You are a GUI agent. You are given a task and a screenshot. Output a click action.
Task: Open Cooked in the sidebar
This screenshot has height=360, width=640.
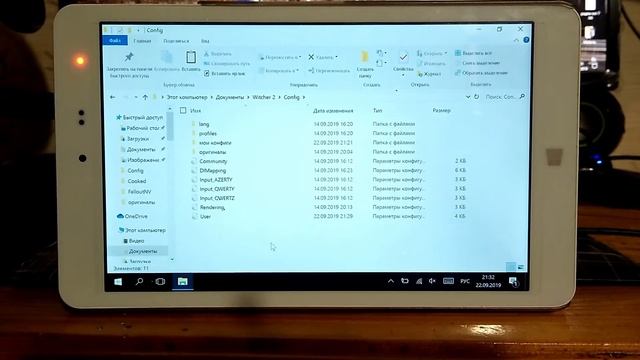click(137, 181)
